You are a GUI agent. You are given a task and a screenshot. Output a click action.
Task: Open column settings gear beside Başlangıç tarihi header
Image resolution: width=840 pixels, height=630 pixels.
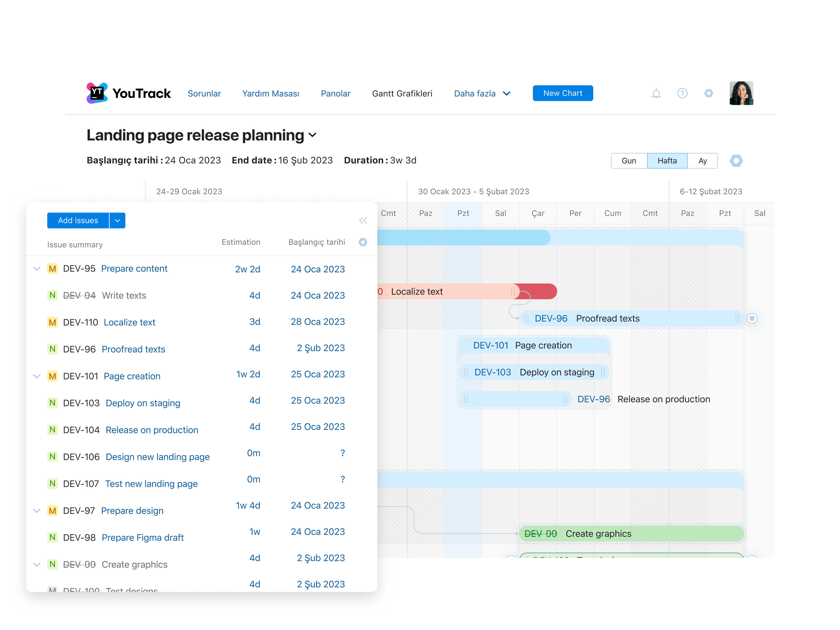[363, 242]
